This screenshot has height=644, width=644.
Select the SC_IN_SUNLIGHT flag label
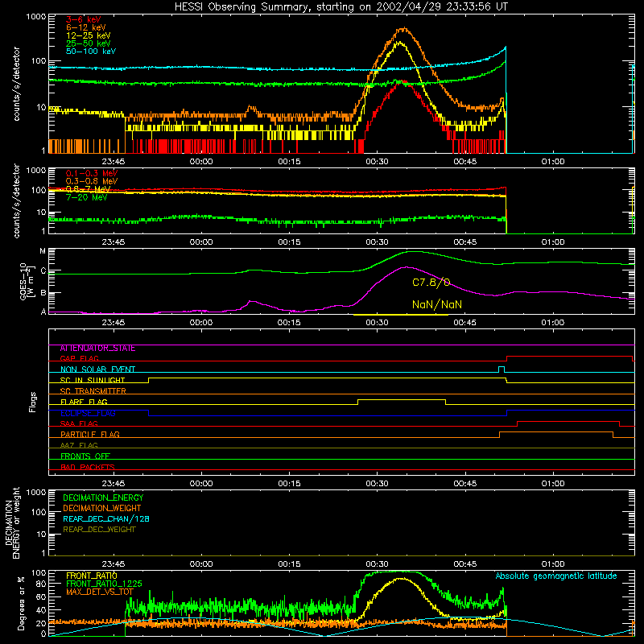click(x=93, y=380)
